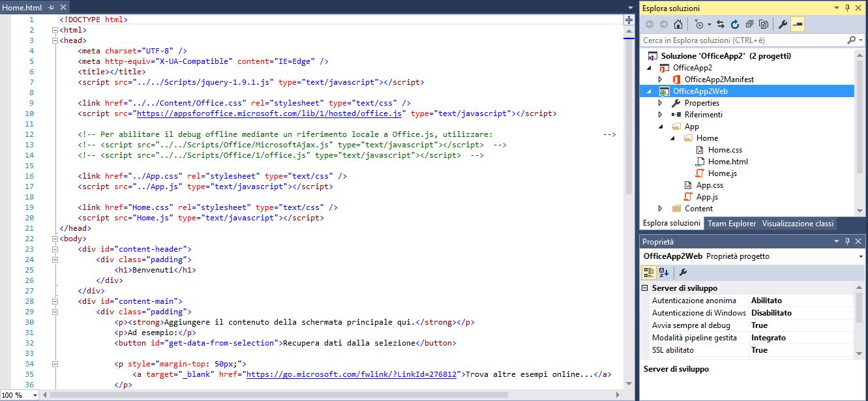Click the Home icon in Esplora soluzioni toolbar
Viewport: 868px width, 401px height.
pos(678,25)
